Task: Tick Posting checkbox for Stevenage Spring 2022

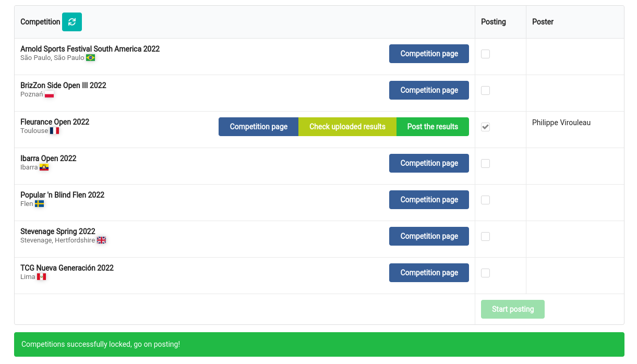Action: (485, 236)
